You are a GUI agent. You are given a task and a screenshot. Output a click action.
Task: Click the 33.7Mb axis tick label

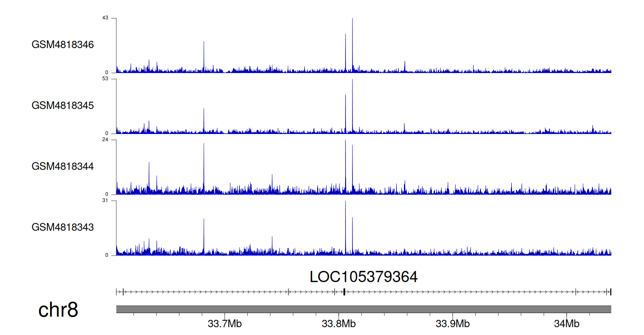coord(222,324)
